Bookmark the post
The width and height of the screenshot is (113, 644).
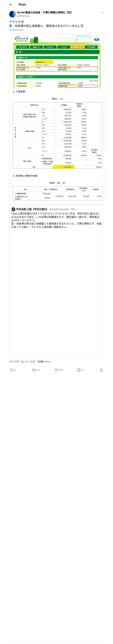pos(79,370)
